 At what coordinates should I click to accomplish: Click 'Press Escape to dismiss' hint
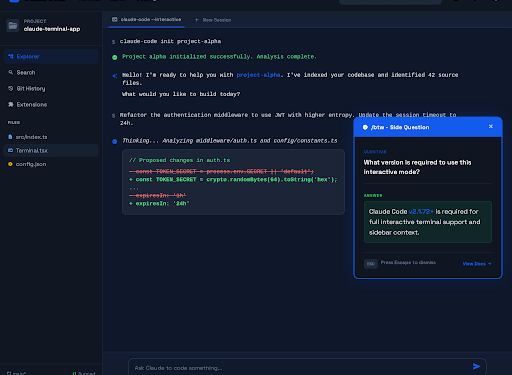pos(408,262)
